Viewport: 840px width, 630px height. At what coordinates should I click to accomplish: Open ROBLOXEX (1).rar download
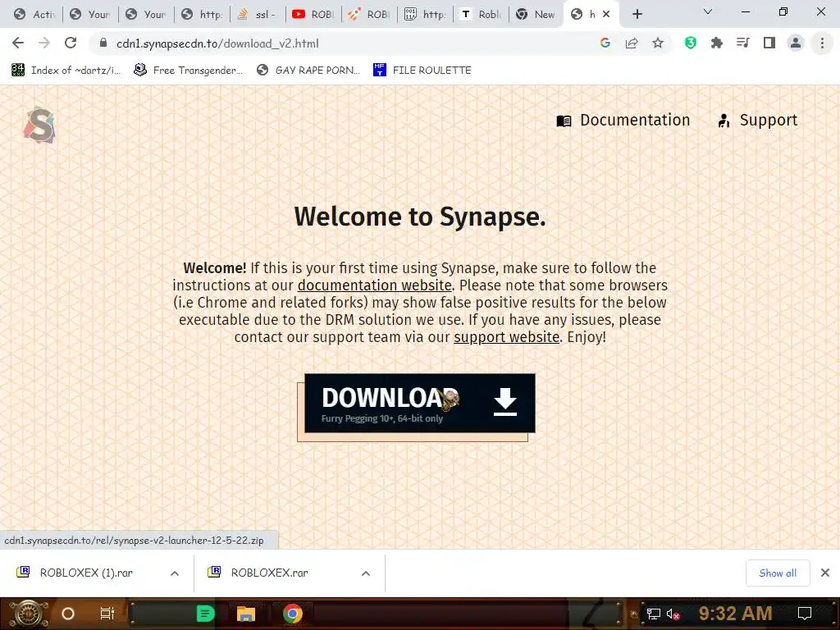coord(85,573)
